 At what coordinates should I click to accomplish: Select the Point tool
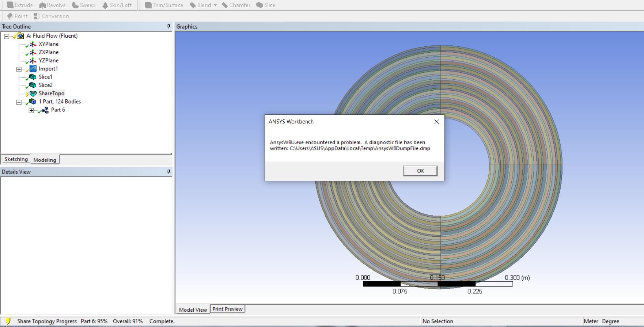tap(17, 16)
